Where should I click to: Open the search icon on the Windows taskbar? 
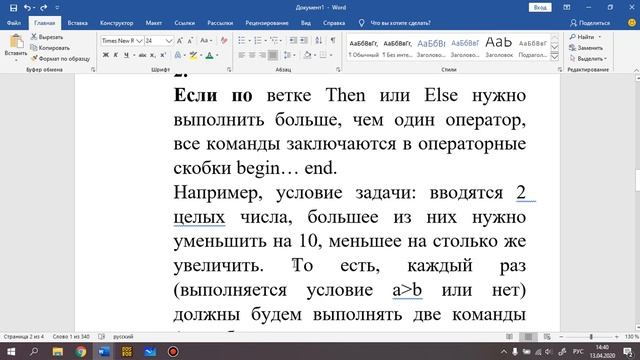34,351
